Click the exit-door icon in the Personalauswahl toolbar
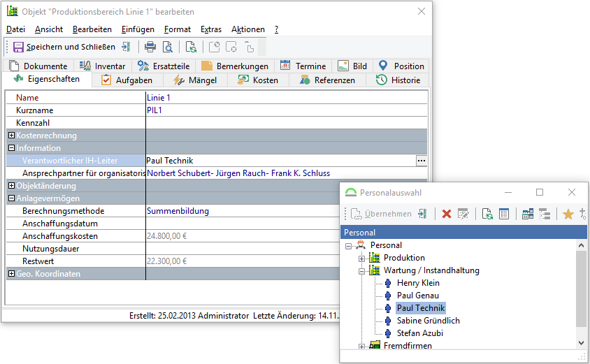The image size is (590, 364). 422,214
